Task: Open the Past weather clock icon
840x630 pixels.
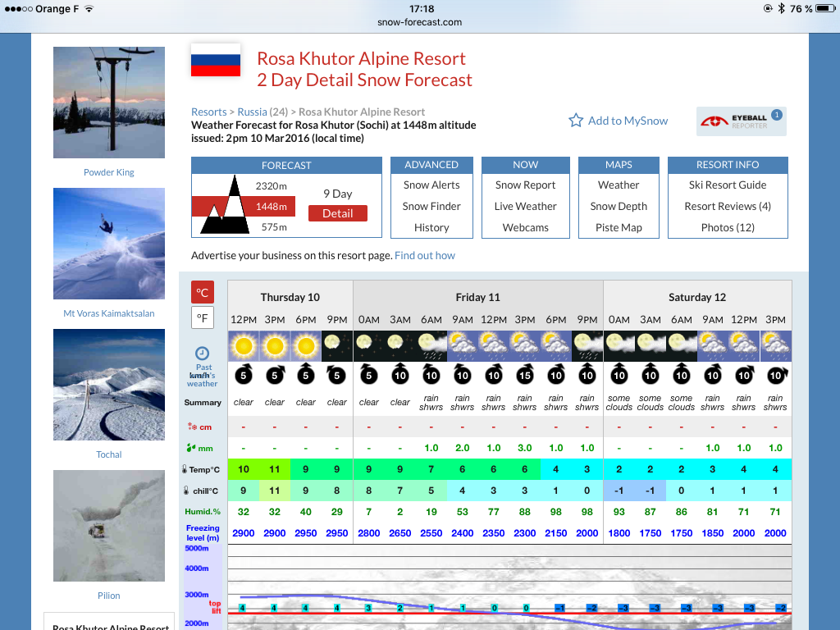Action: pyautogui.click(x=202, y=353)
